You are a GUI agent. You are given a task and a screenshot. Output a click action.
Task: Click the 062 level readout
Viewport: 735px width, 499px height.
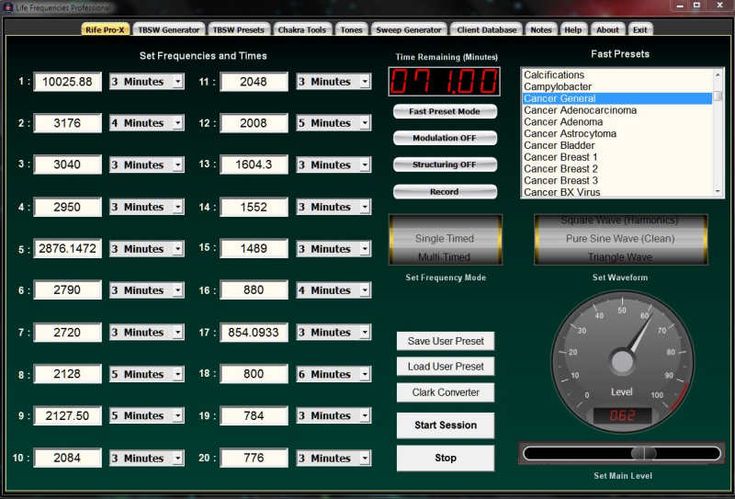pyautogui.click(x=622, y=416)
